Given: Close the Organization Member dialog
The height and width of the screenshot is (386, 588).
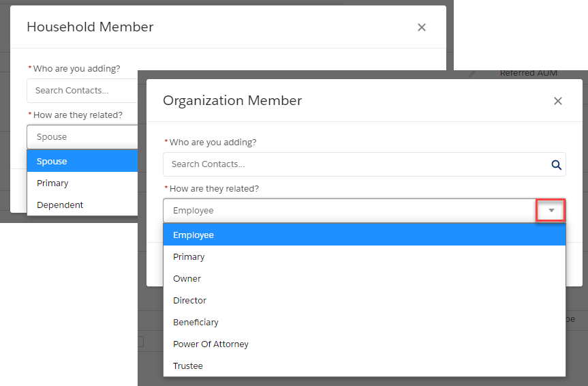Looking at the screenshot, I should (x=558, y=101).
